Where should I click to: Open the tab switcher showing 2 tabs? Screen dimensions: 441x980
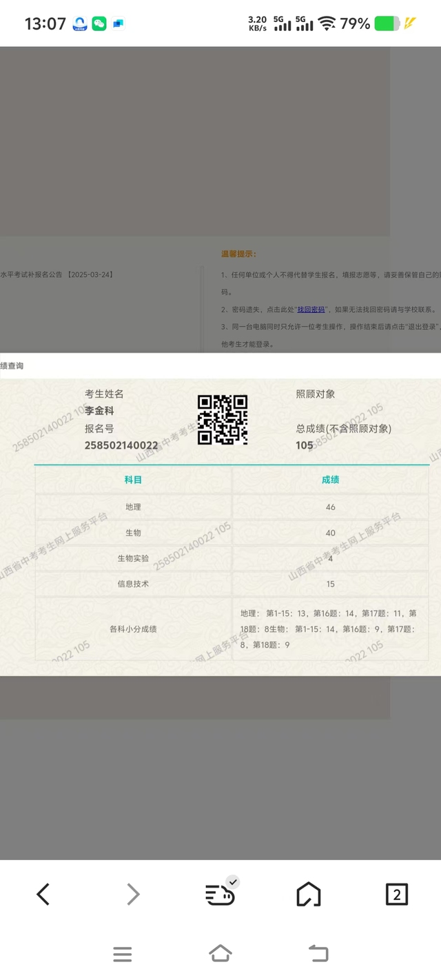(396, 895)
